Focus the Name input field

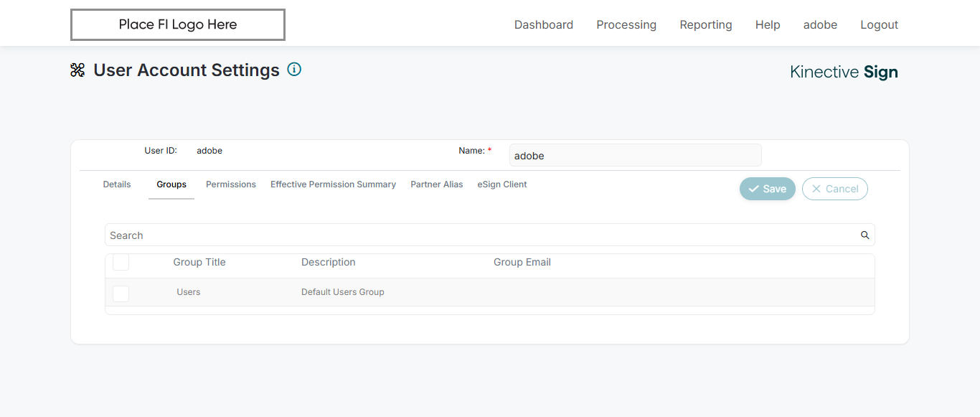[635, 156]
